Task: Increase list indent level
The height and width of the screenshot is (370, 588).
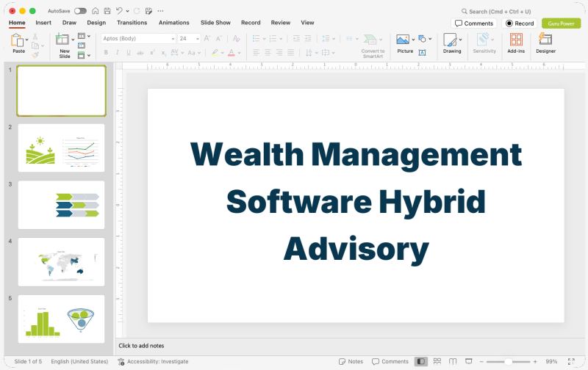Action: 308,38
